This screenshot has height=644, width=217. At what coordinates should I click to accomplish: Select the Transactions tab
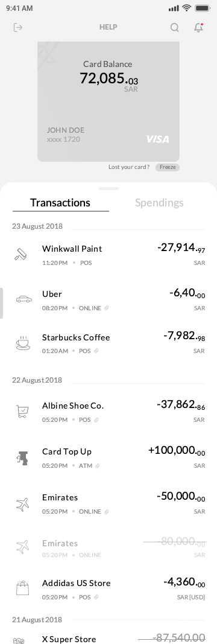(60, 202)
